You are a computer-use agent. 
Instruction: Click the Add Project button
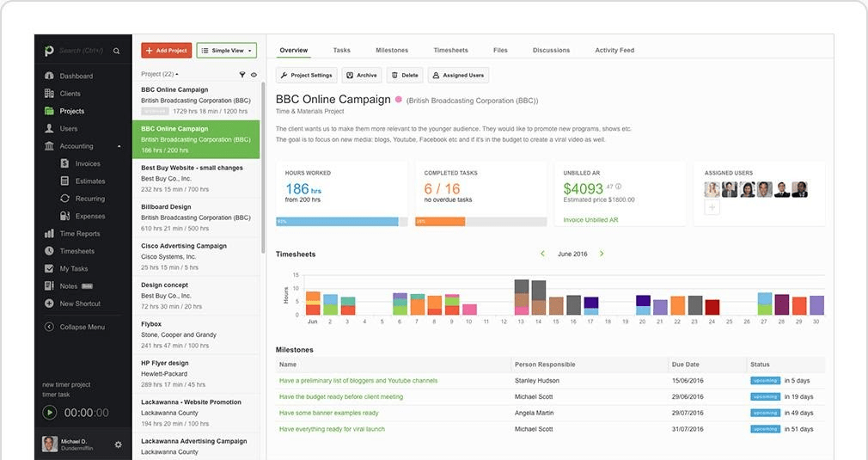(167, 51)
